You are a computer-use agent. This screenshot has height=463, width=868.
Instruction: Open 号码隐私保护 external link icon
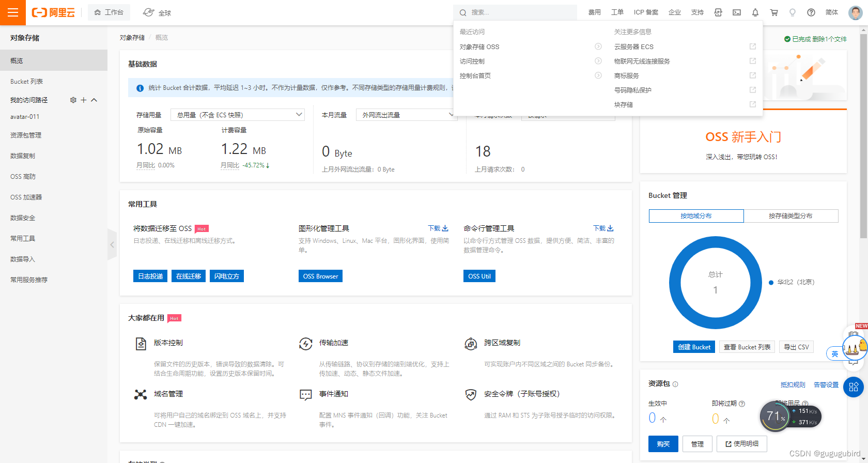pos(753,90)
